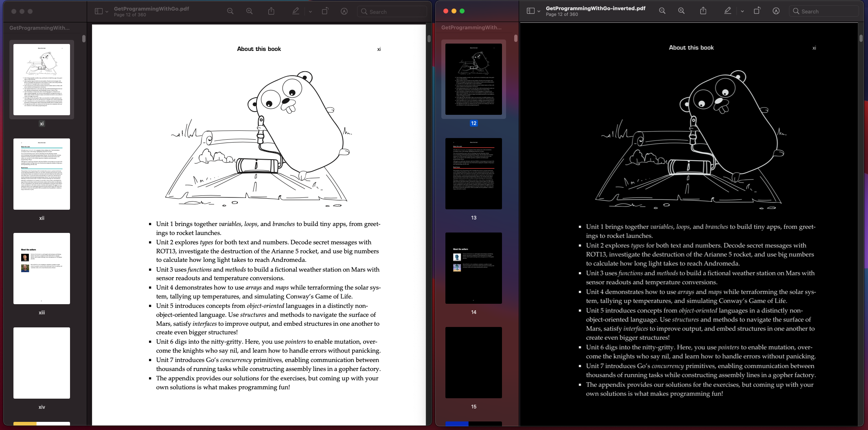Click left sidebar thumbnail scrollbar

(84, 39)
